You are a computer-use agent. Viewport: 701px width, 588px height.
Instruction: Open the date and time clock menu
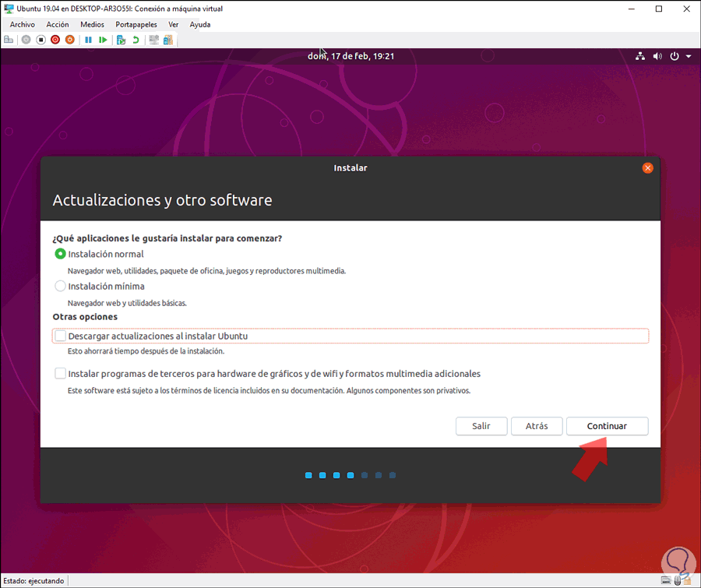click(x=351, y=56)
